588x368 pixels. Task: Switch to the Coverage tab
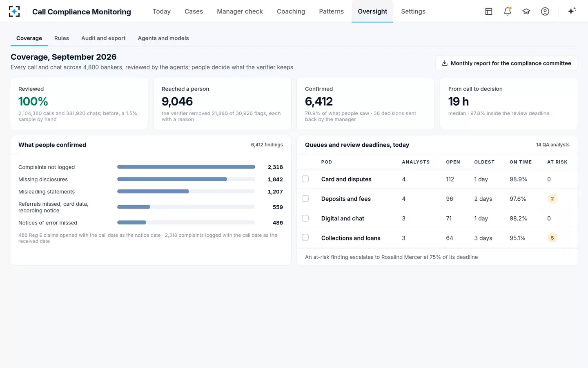click(x=29, y=38)
